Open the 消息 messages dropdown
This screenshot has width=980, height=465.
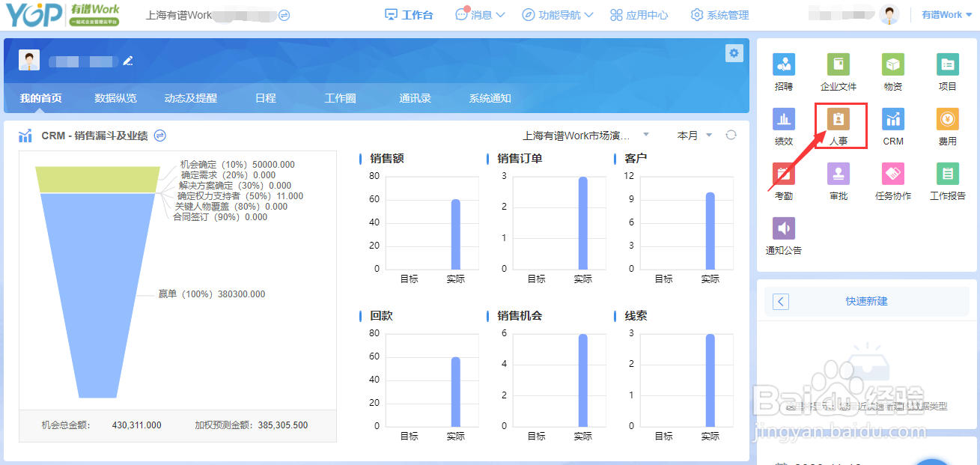(480, 15)
